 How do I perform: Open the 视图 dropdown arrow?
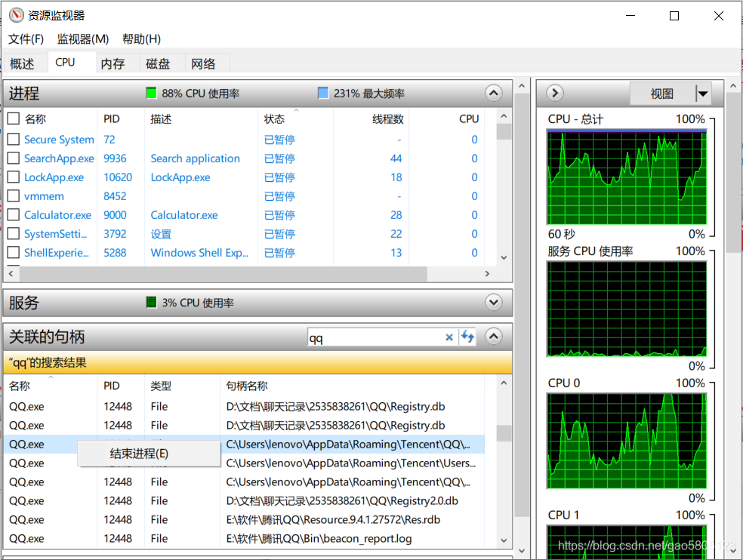(703, 94)
